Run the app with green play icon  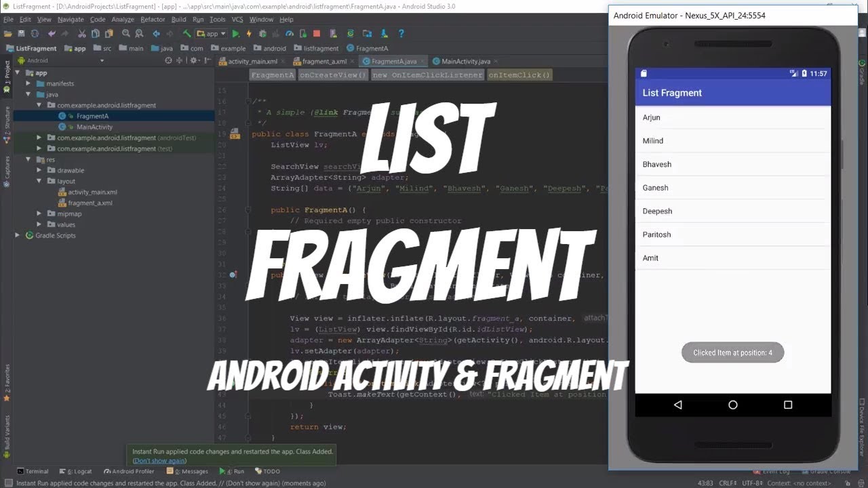point(235,33)
